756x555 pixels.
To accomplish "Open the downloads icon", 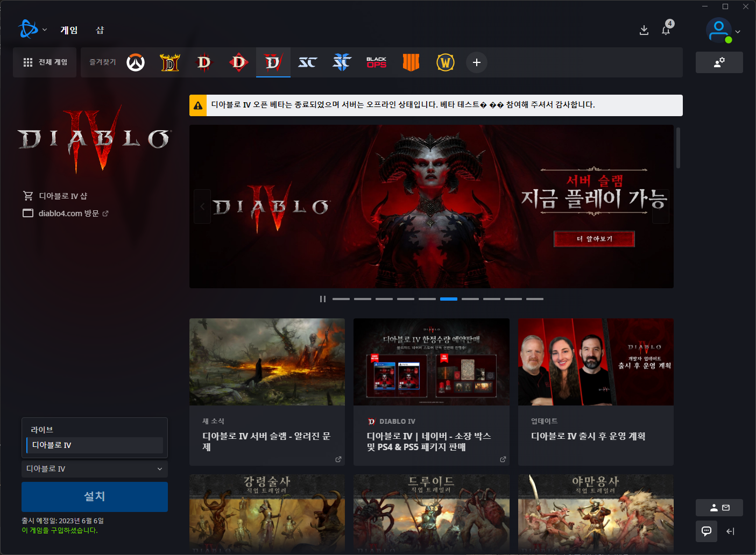I will 644,30.
